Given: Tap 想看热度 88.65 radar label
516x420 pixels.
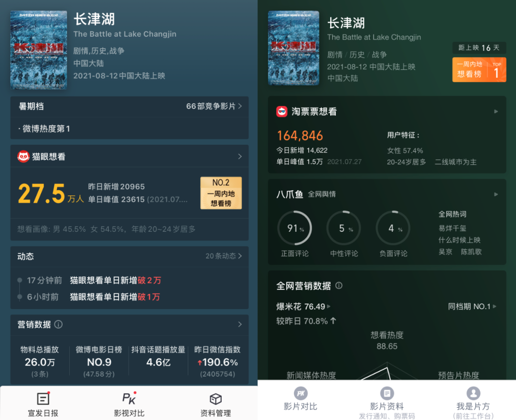Looking at the screenshot, I should [x=387, y=341].
